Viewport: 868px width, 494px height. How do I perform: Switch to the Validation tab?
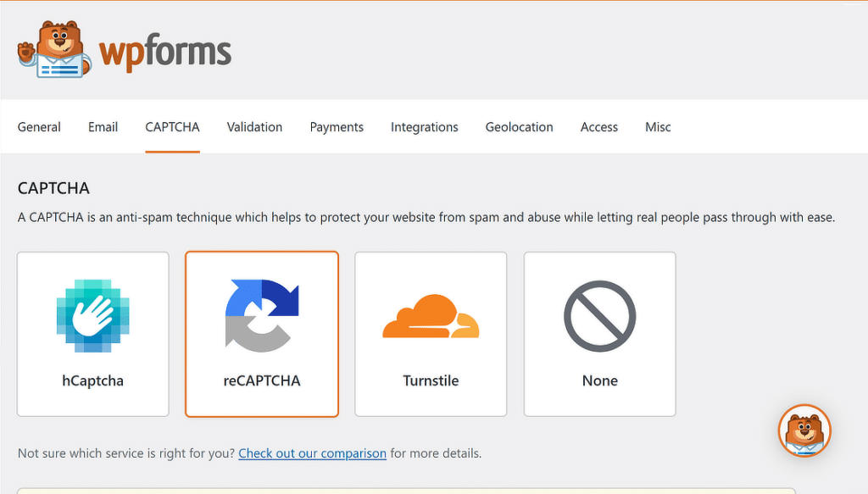(254, 127)
